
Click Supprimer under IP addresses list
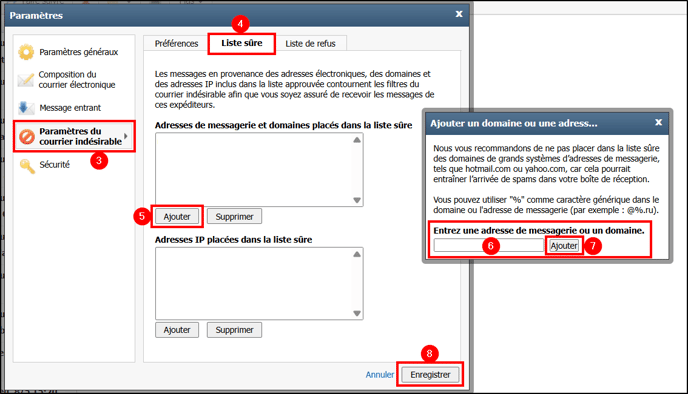tap(234, 330)
